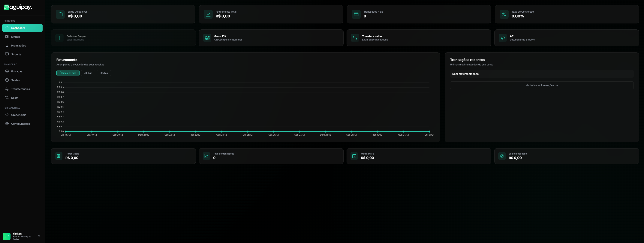The image size is (644, 243).
Task: Select the Extrato icon in the sidebar
Action: (7, 37)
